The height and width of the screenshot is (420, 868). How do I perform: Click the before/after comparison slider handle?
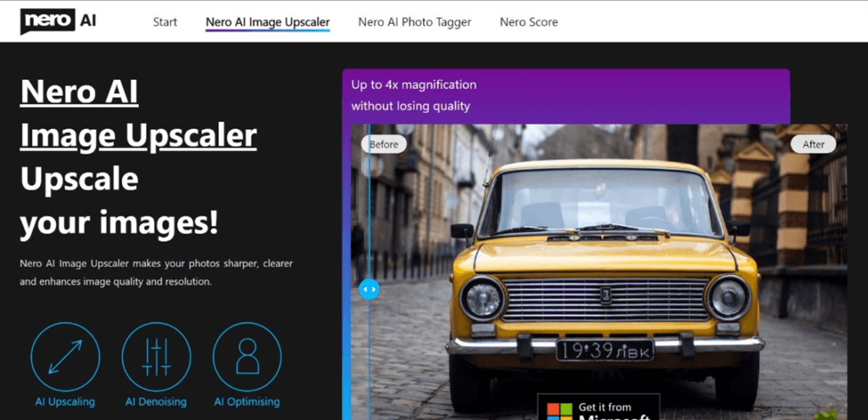tap(370, 289)
